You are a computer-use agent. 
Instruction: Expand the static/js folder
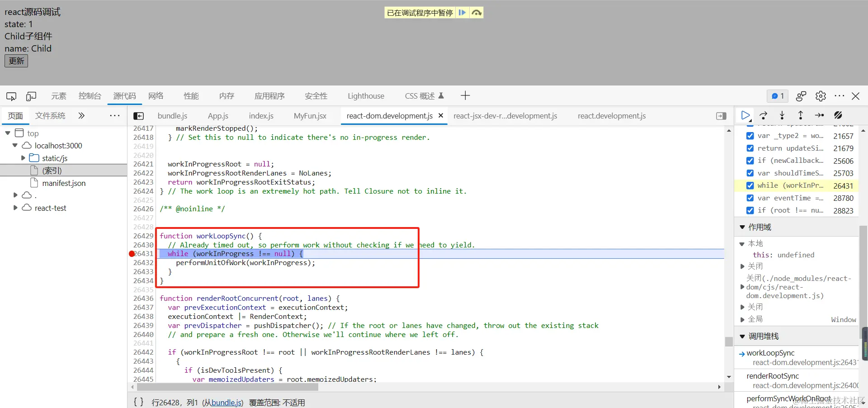[23, 158]
